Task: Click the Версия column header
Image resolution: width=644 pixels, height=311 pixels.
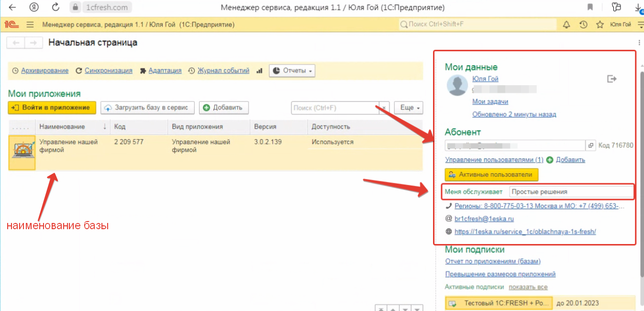Action: click(x=279, y=127)
